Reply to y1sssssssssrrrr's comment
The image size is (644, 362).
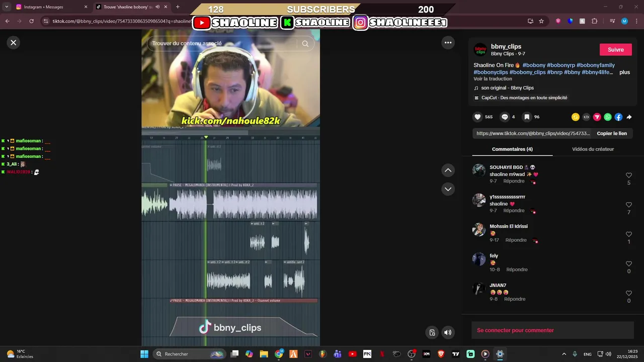coord(514,211)
